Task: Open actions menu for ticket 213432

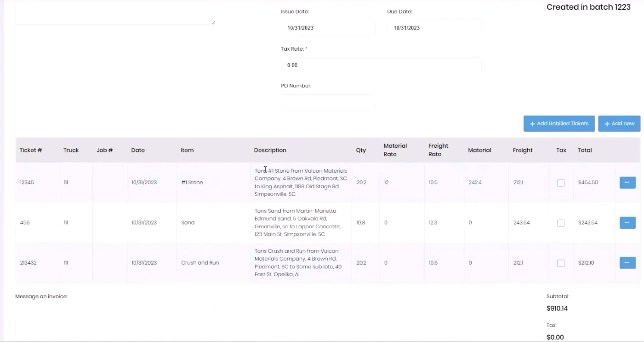Action: click(627, 262)
